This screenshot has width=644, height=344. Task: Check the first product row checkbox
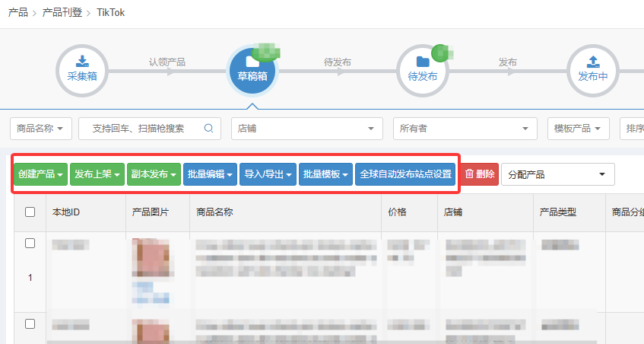click(x=30, y=244)
